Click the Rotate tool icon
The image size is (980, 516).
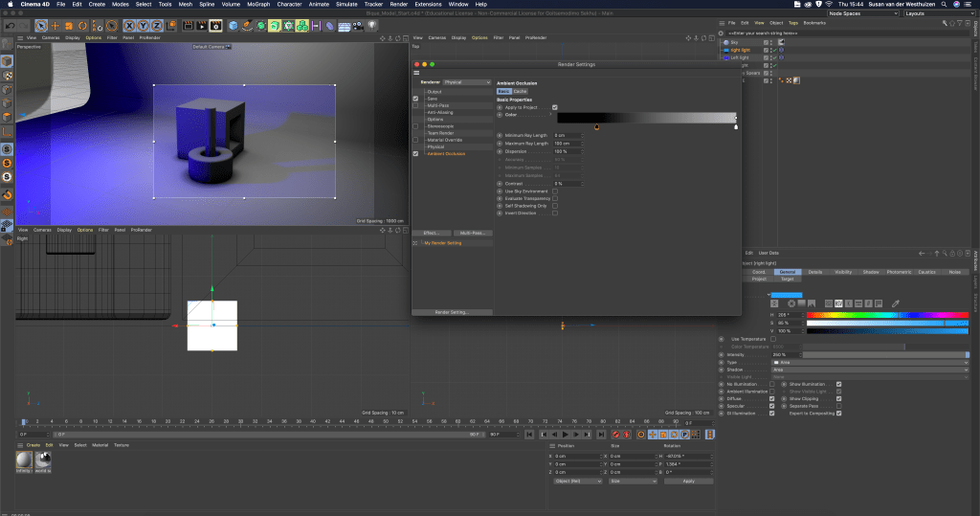click(82, 25)
